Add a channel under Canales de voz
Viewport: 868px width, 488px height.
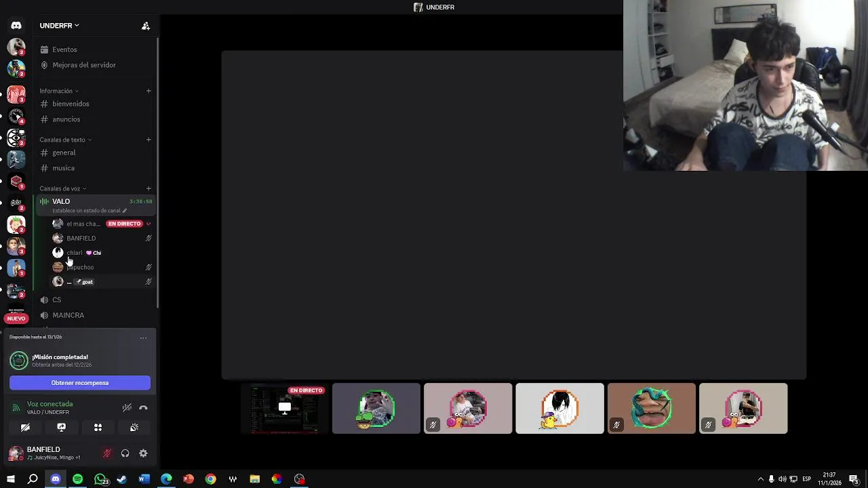point(149,188)
